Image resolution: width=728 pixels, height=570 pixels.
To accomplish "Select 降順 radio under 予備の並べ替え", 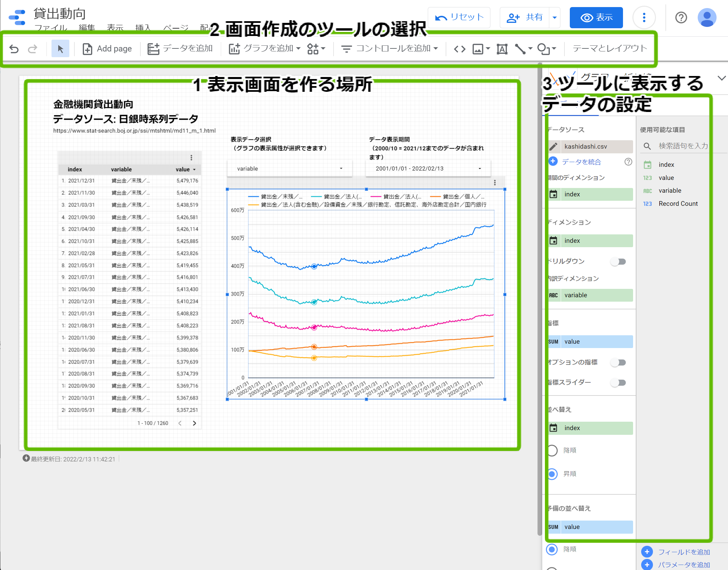I will pyautogui.click(x=552, y=549).
